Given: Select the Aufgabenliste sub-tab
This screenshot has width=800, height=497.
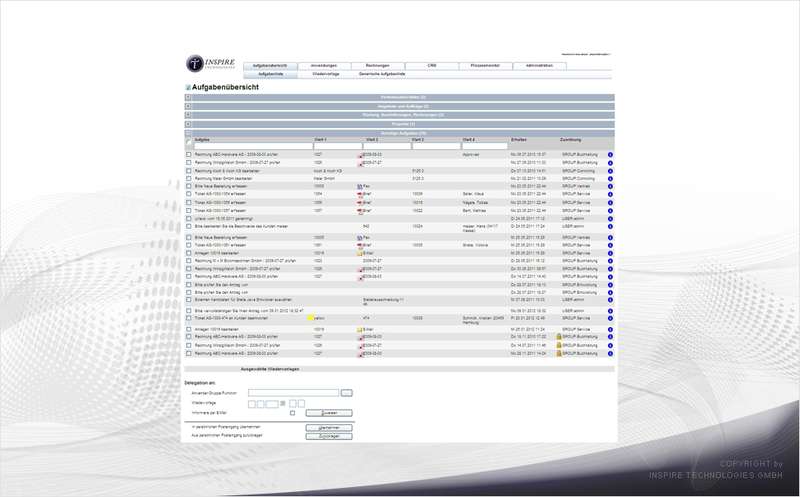Looking at the screenshot, I should (270, 74).
